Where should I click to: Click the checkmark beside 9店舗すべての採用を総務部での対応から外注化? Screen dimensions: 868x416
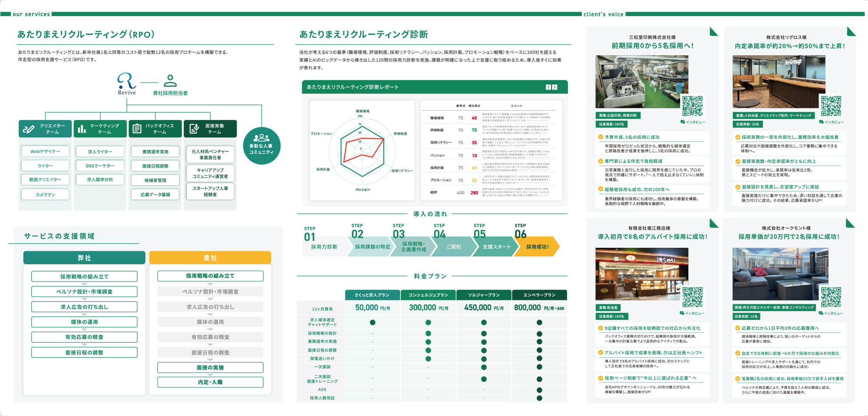601,328
